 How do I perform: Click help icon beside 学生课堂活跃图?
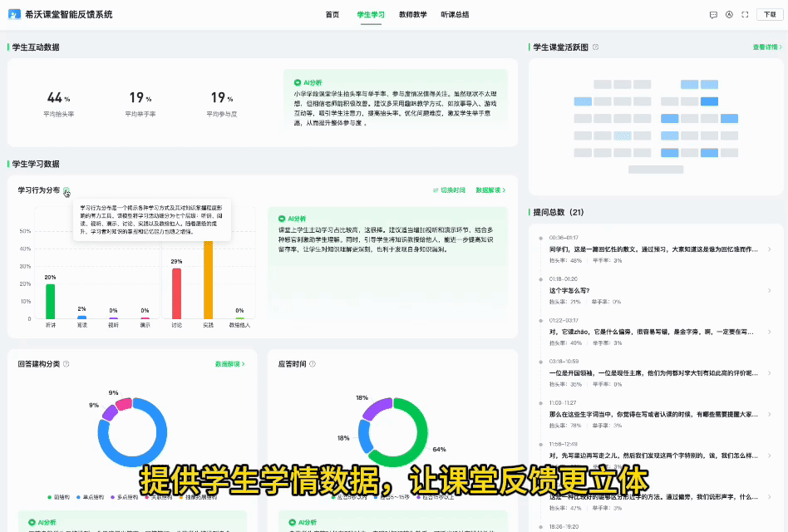tap(595, 47)
